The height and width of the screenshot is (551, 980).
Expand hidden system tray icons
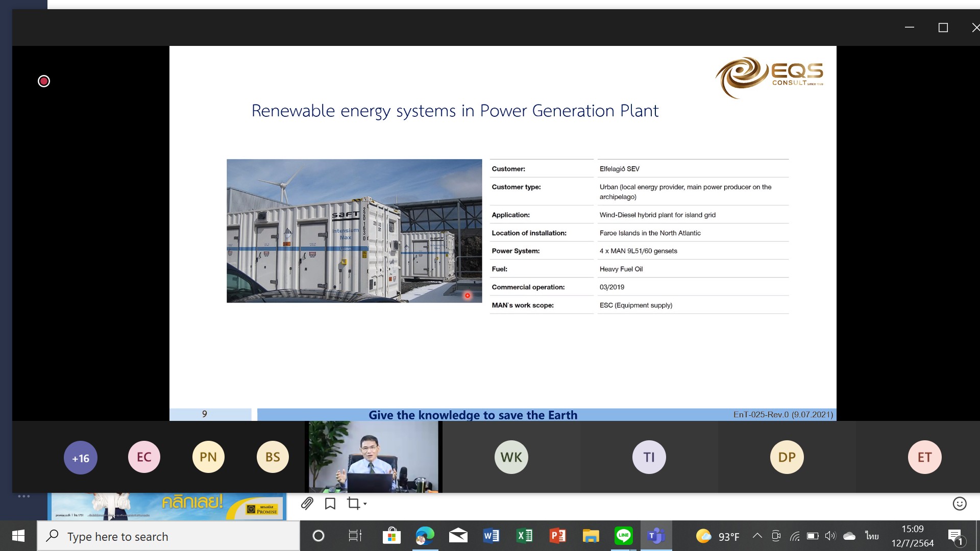757,536
